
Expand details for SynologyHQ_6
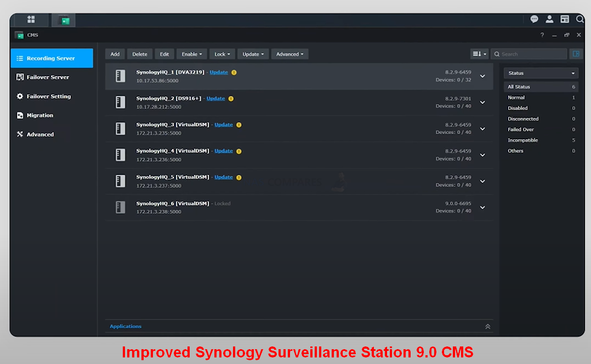click(482, 207)
